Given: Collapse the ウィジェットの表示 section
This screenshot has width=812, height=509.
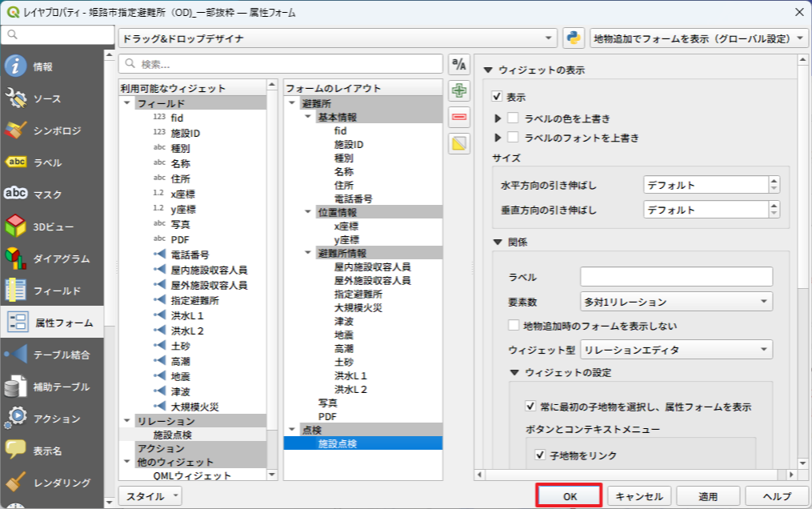Looking at the screenshot, I should (x=487, y=70).
